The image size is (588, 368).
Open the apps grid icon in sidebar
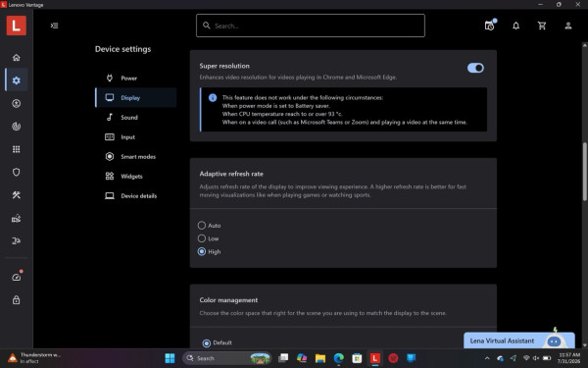click(x=16, y=149)
